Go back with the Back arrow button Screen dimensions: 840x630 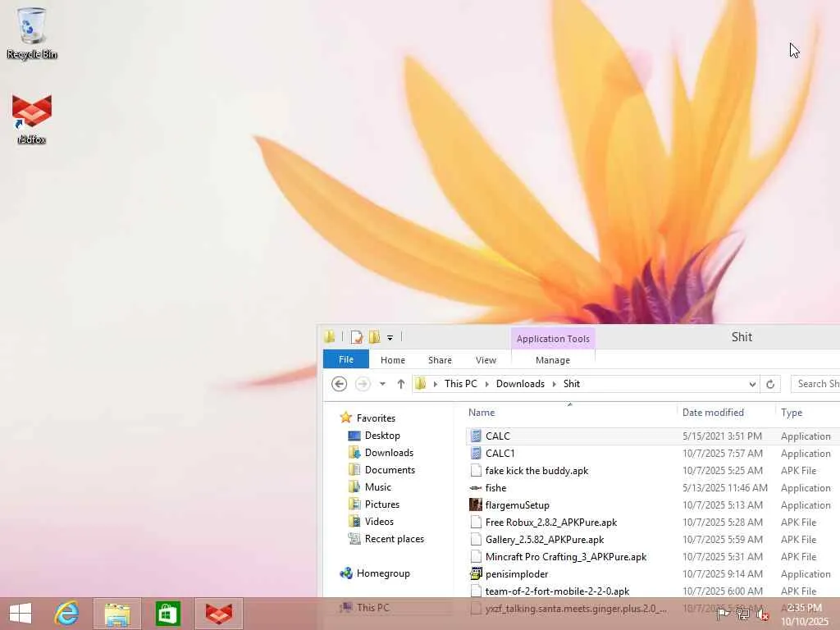339,384
